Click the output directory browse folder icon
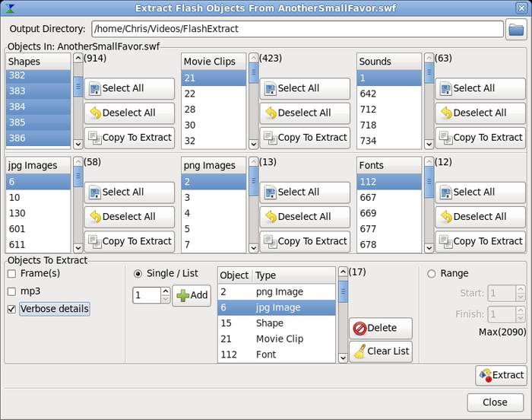The height and width of the screenshot is (420, 532). point(516,30)
